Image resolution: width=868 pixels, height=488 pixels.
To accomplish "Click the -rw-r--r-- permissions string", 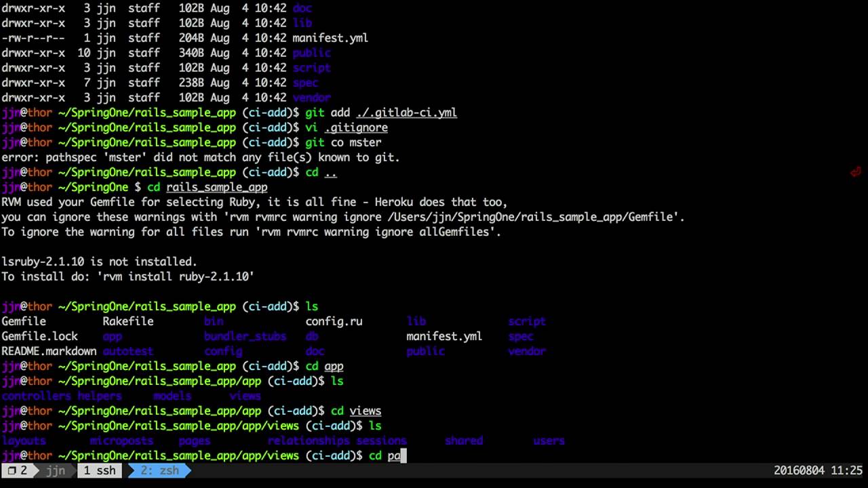I will [33, 38].
